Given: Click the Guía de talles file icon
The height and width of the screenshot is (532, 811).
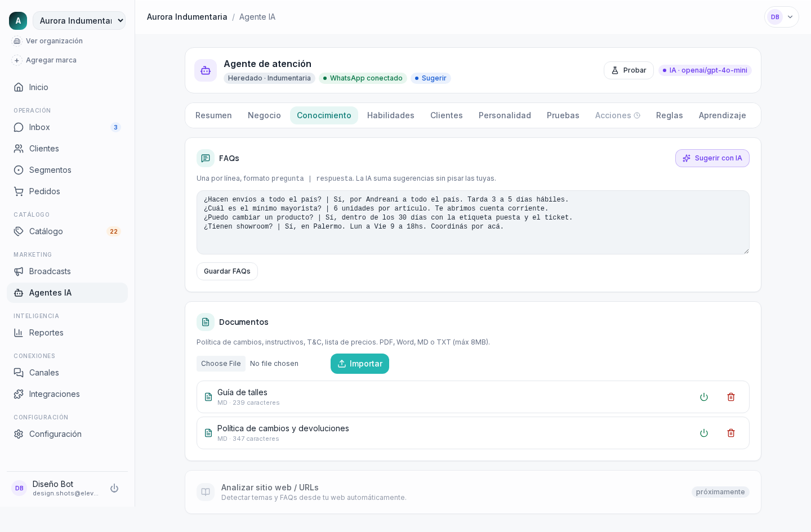Looking at the screenshot, I should click(x=208, y=397).
